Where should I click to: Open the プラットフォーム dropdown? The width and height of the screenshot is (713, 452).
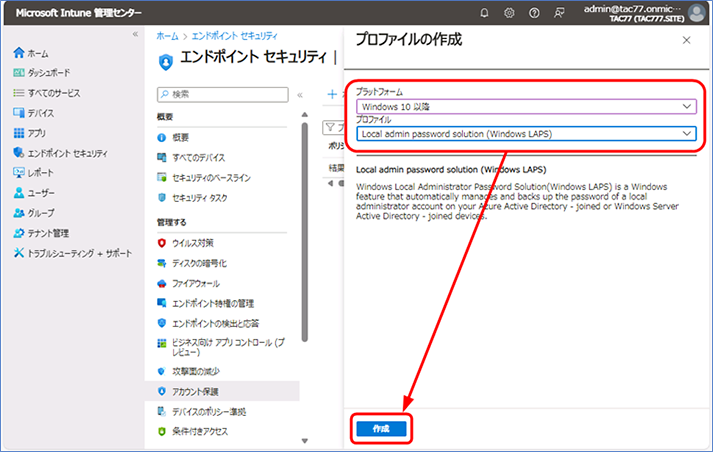pos(526,107)
